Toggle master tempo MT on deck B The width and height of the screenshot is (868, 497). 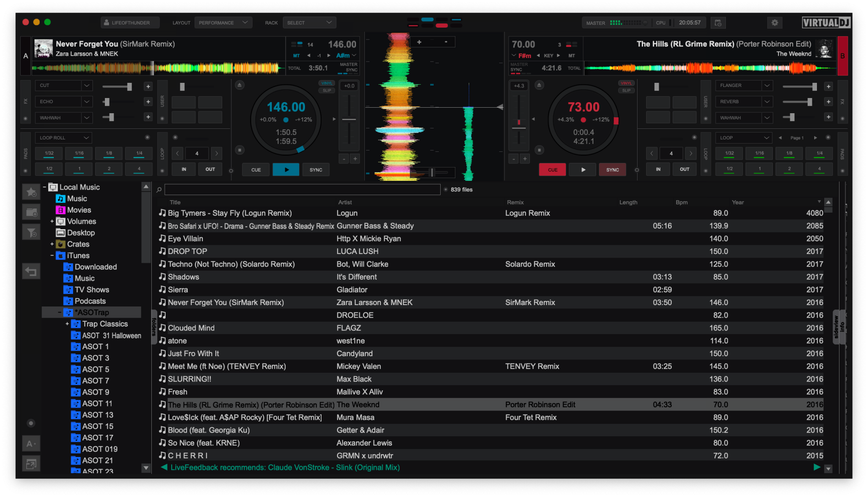tap(572, 56)
